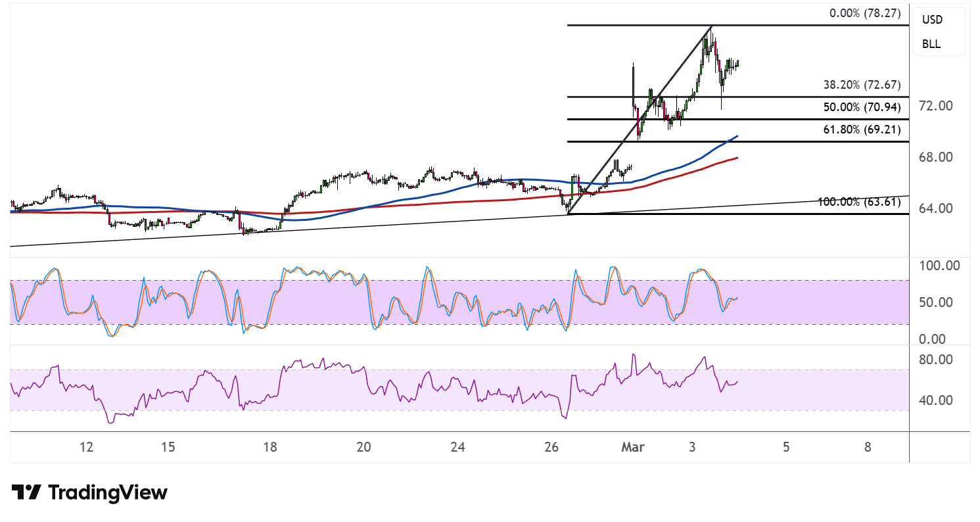Select the 50.00% (70.94) Fibonacci level
The image size is (980, 522).
862,107
